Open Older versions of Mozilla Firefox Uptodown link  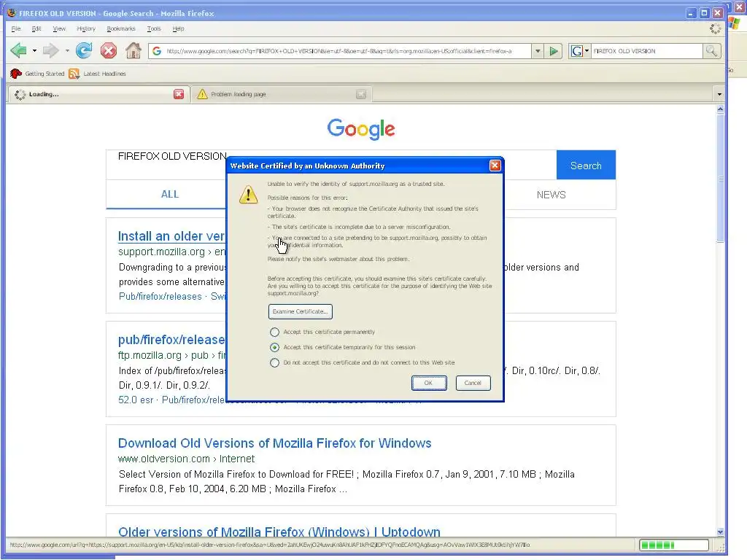279,532
